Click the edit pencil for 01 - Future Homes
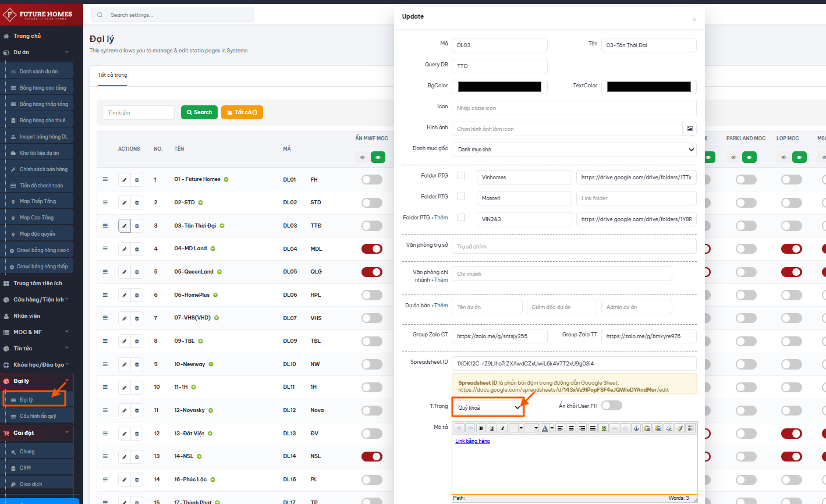826x504 pixels. pyautogui.click(x=124, y=180)
